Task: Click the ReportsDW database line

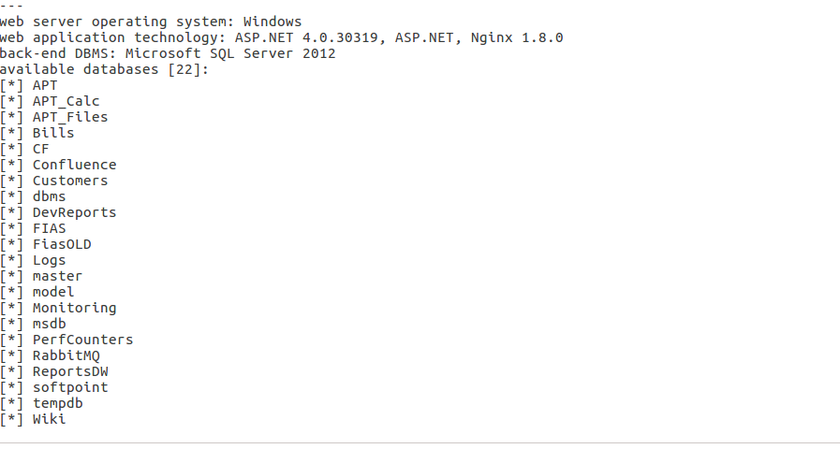Action: click(x=70, y=371)
